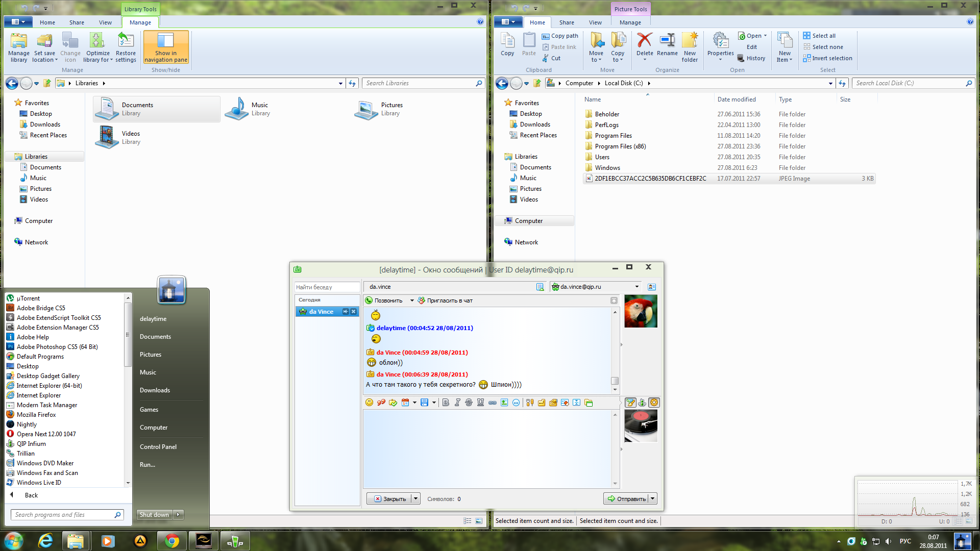The height and width of the screenshot is (551, 980).
Task: Open Google Chrome from the taskbar
Action: point(172,541)
